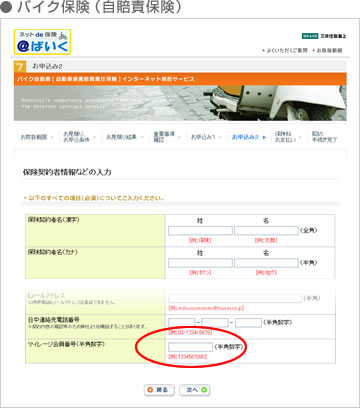
Task: Click the orange arrow icon on 戻る button
Action: coord(150,390)
